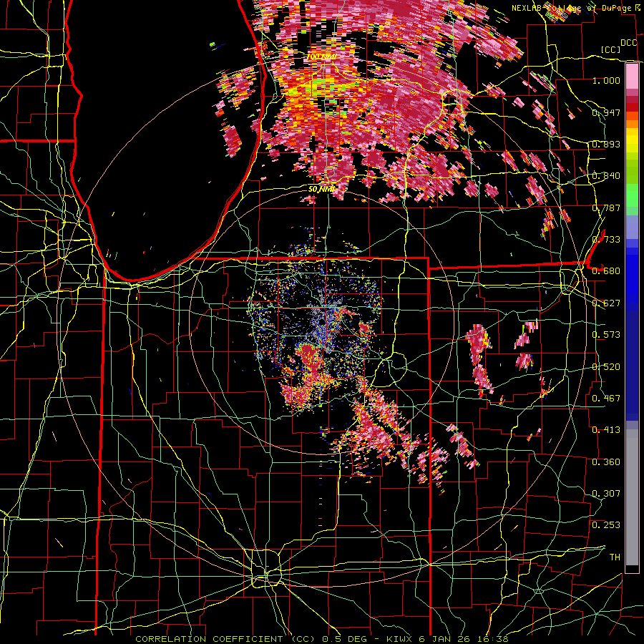Click the 0.787 scale value
The image size is (644, 644).
coord(606,208)
